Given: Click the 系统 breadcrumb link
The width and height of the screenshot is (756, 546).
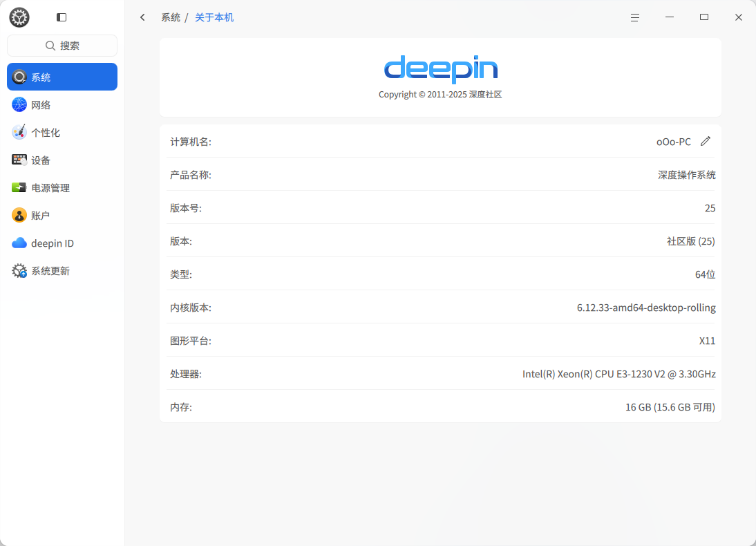Looking at the screenshot, I should pos(171,17).
